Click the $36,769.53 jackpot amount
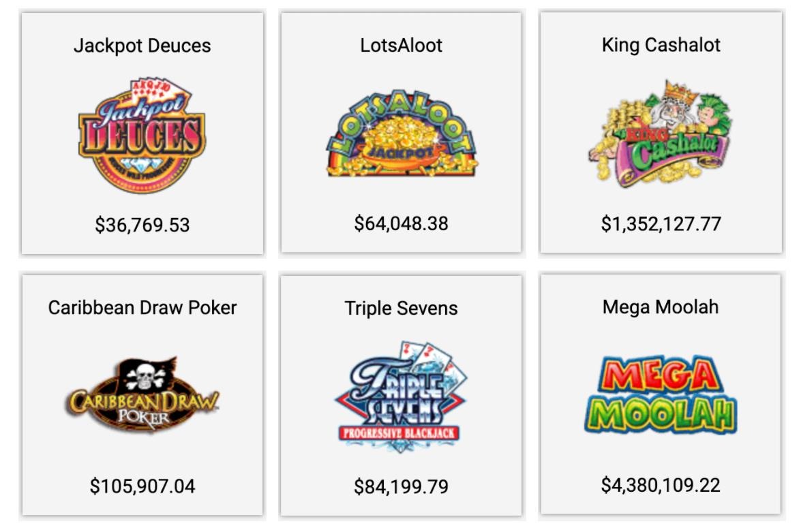The image size is (801, 532). [142, 225]
